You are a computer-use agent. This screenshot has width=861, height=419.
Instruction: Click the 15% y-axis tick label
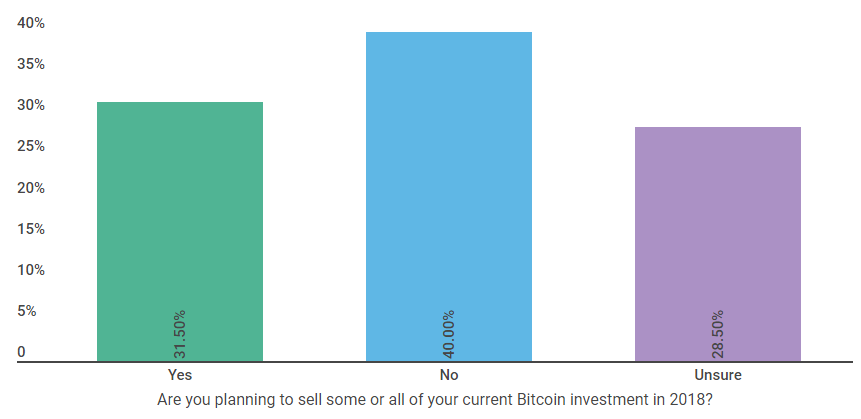click(x=31, y=229)
